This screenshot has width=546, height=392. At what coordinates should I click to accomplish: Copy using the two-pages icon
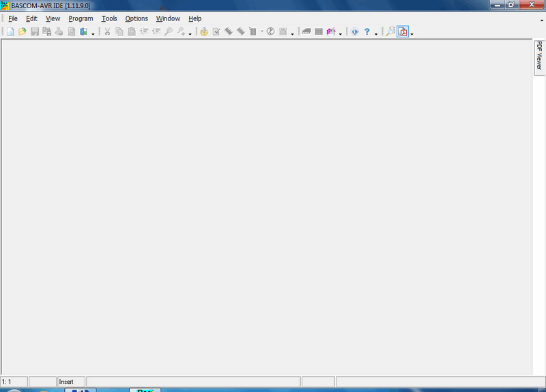click(x=119, y=31)
